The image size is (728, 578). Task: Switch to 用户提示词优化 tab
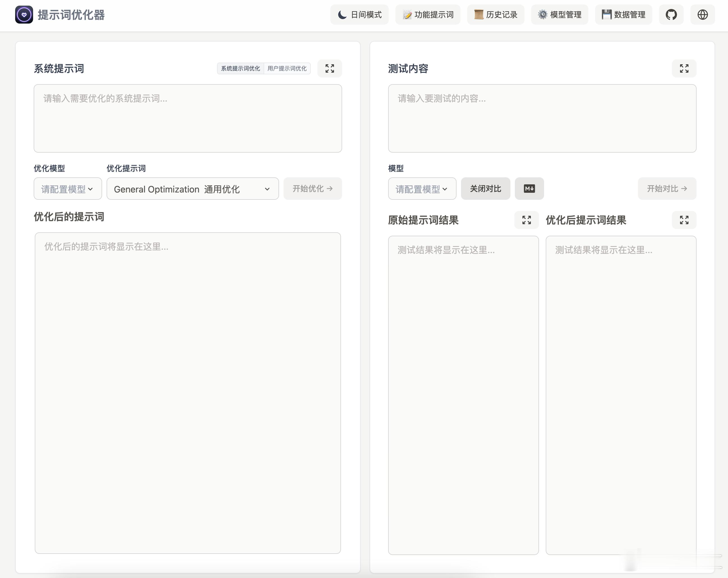click(287, 68)
